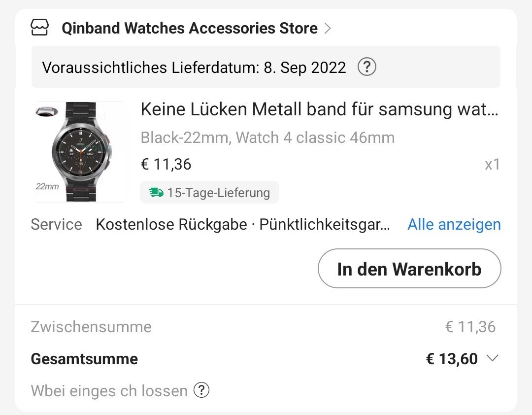Click the Gesamtsumme € 13,60 total

452,359
